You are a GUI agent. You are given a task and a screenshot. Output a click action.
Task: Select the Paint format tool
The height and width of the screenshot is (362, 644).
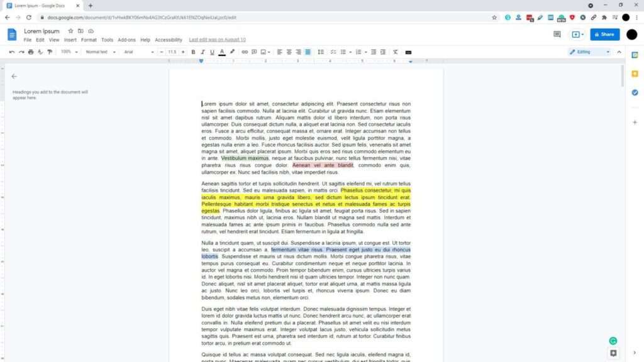click(x=50, y=52)
